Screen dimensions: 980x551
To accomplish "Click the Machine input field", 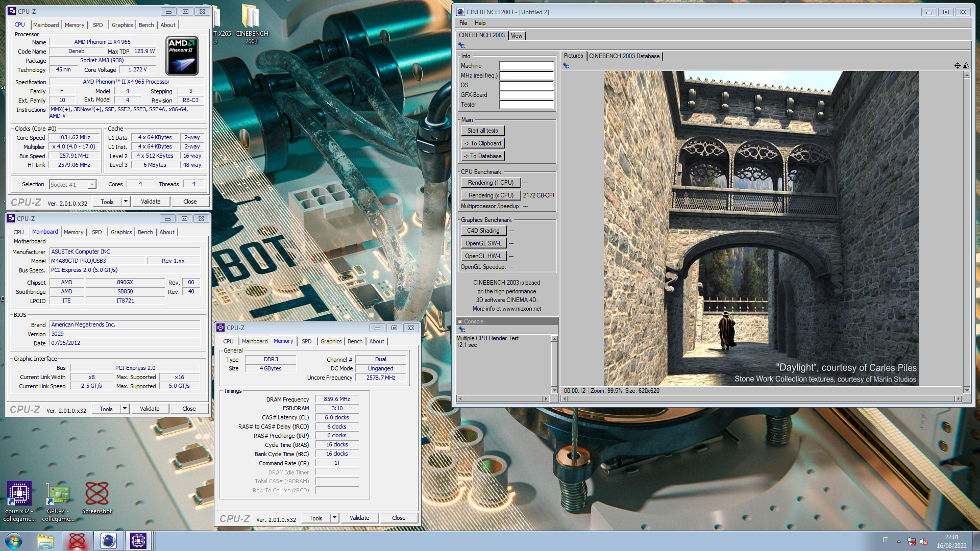I will pos(526,66).
